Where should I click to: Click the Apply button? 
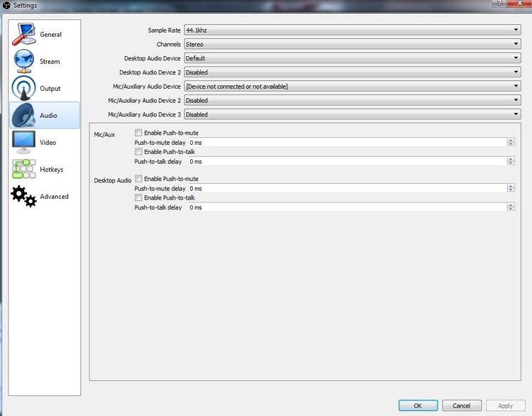tap(505, 405)
